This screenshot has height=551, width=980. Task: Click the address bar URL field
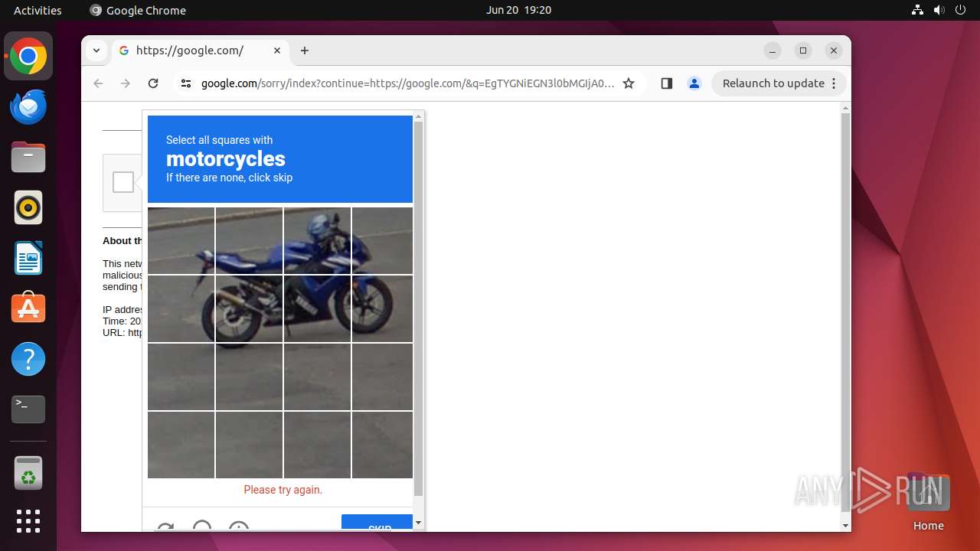point(407,83)
